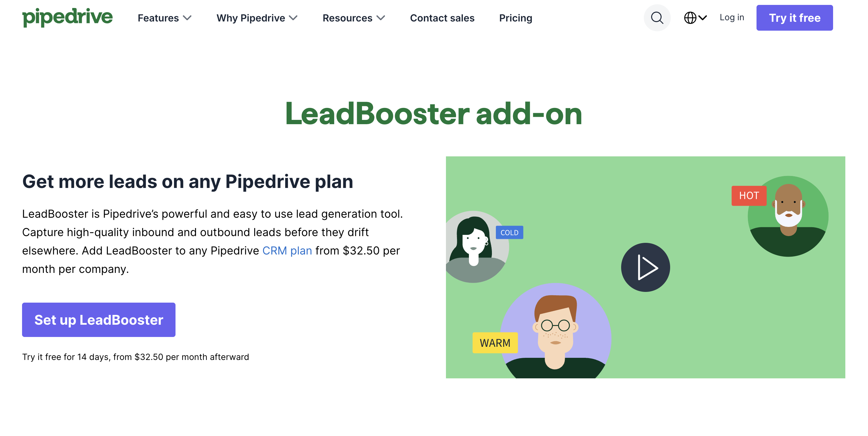This screenshot has width=868, height=436.
Task: Click Set up LeadBooster button
Action: coord(99,319)
